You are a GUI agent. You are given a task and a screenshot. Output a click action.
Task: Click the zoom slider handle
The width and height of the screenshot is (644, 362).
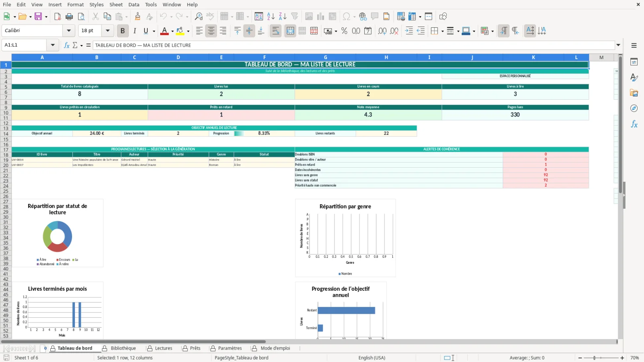(x=594, y=358)
